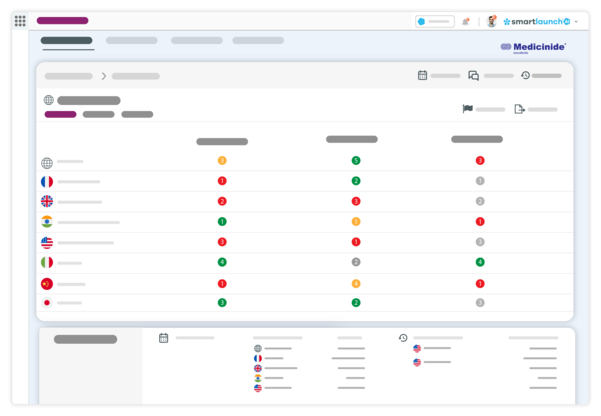Open the app launcher grid icon

20,21
